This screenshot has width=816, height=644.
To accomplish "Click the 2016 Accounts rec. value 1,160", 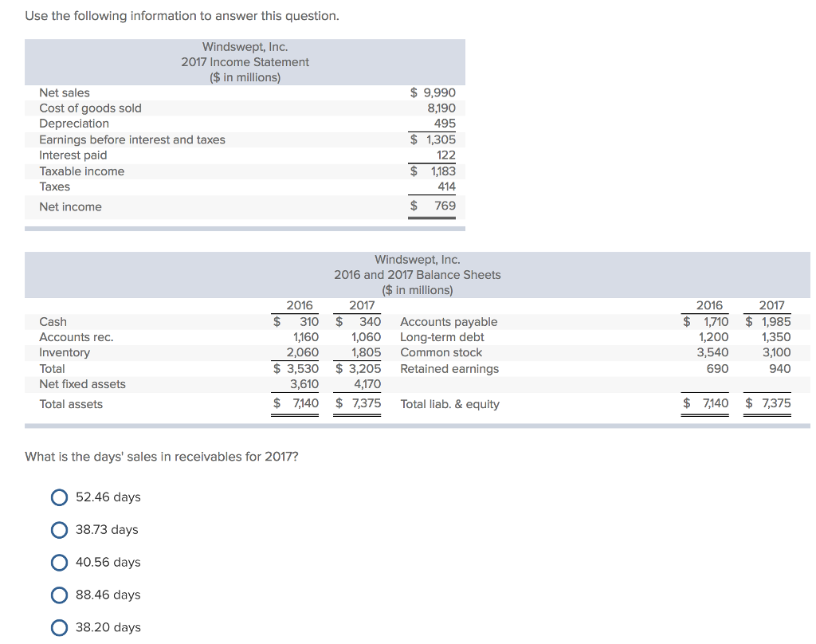I will [306, 337].
